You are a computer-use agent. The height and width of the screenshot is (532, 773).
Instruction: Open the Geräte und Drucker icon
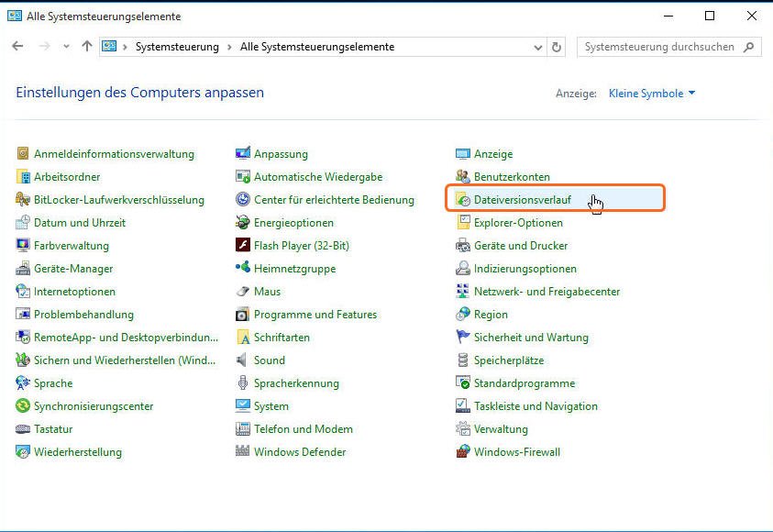coord(464,246)
